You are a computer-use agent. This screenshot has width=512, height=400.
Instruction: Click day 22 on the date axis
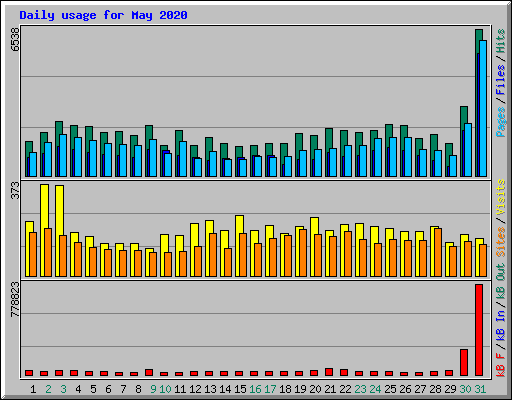pos(345,389)
